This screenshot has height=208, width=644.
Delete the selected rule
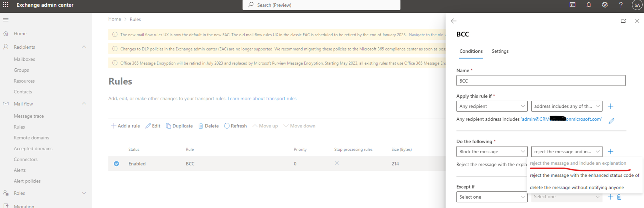pos(209,126)
